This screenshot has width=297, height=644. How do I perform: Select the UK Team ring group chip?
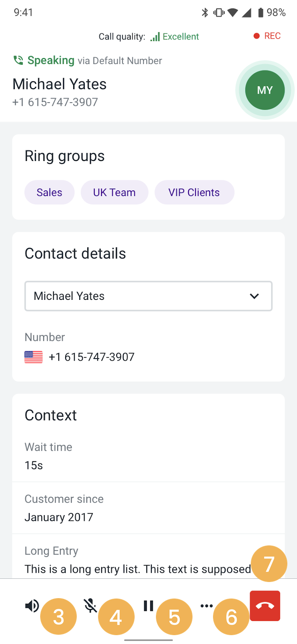(115, 192)
